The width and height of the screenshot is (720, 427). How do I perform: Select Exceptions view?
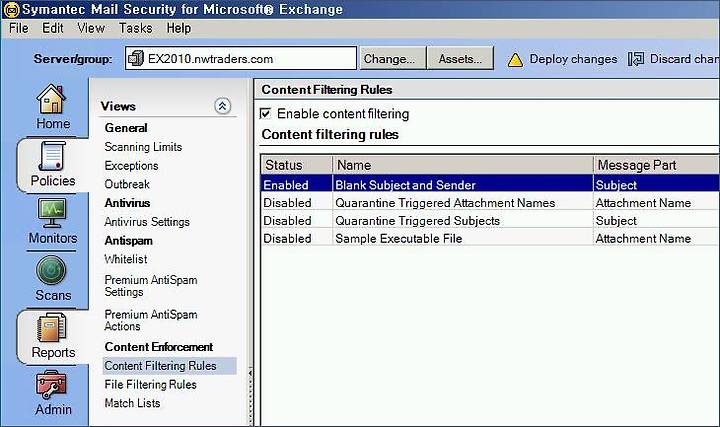pyautogui.click(x=131, y=166)
